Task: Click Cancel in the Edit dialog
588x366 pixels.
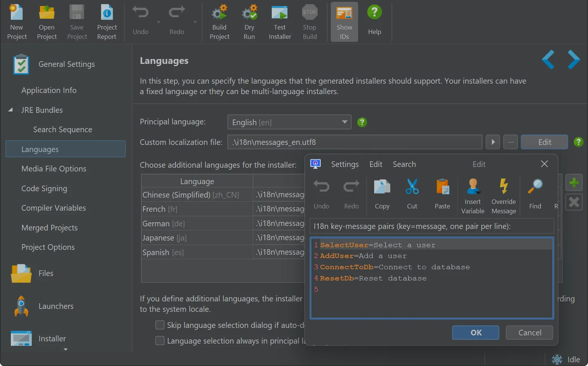Action: coord(529,332)
